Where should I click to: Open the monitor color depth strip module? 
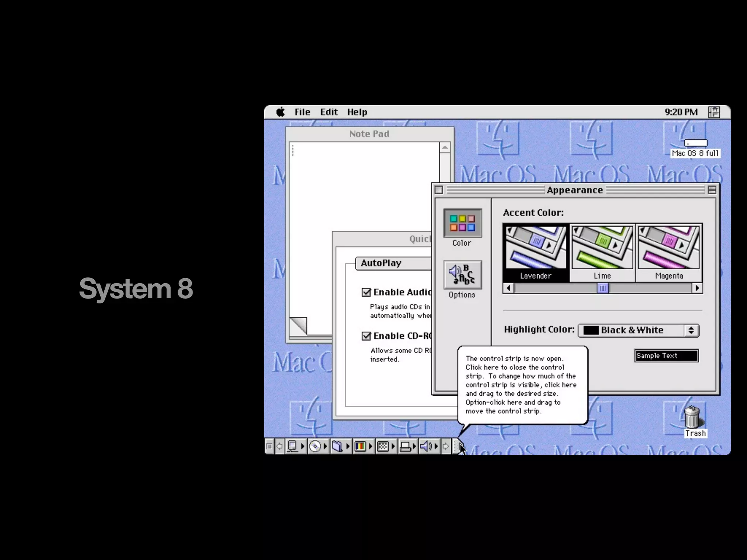point(363,446)
